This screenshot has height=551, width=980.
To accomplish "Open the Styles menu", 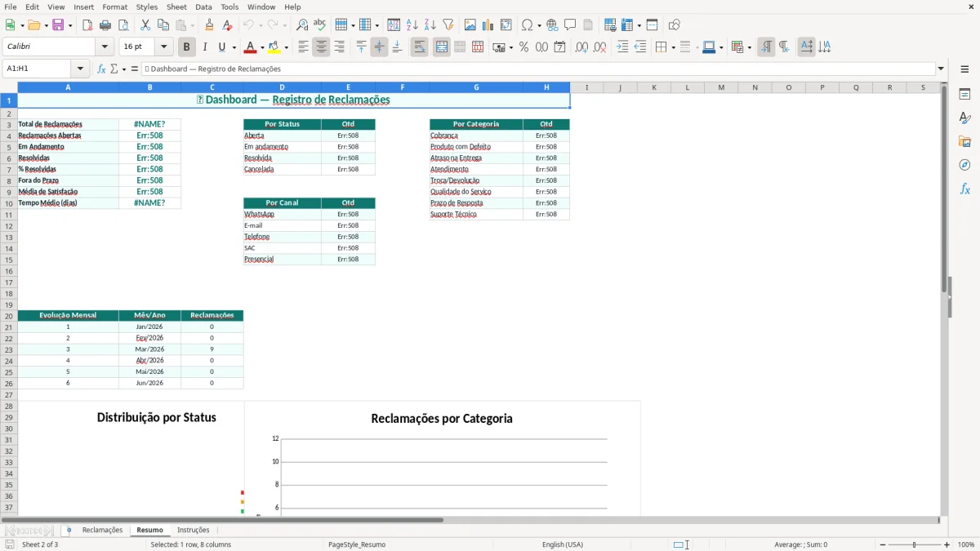I will click(147, 7).
